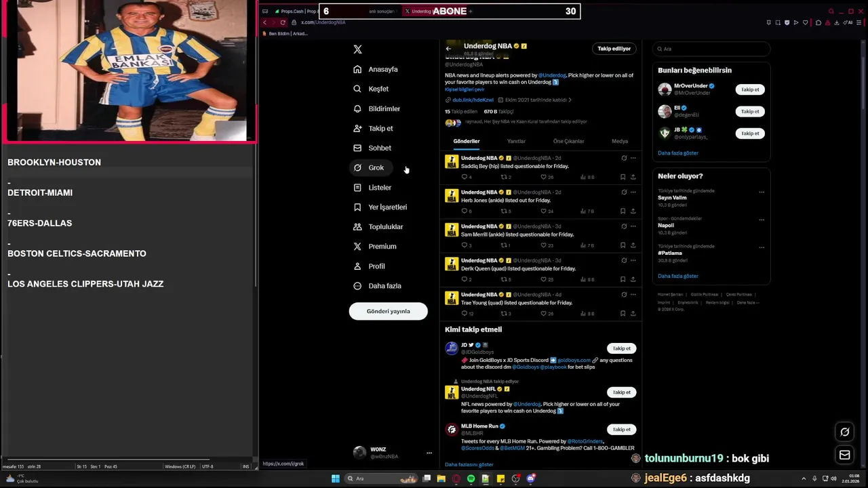Open Discord from taskbar
This screenshot has height=488, width=868.
pos(531,479)
